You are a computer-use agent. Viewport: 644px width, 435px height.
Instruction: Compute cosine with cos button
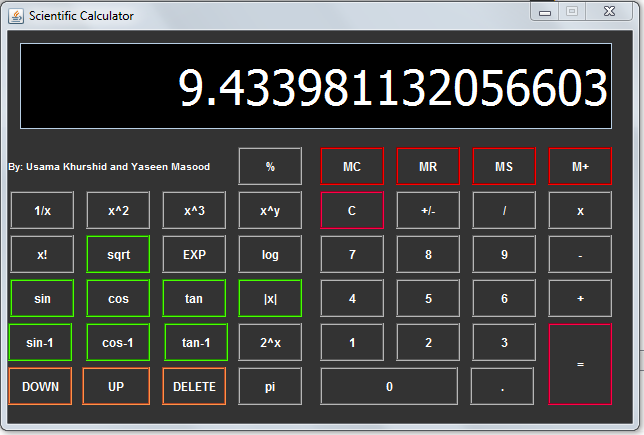click(x=118, y=298)
